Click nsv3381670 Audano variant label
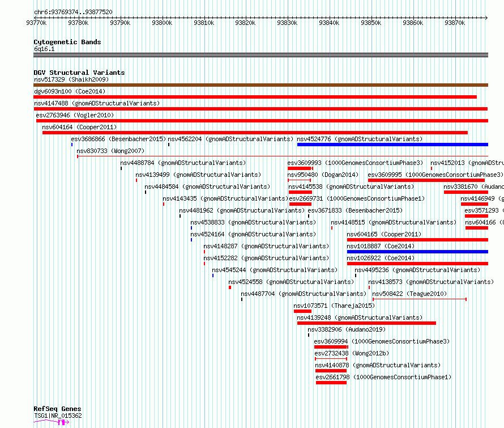This screenshot has height=428, width=504. [474, 187]
